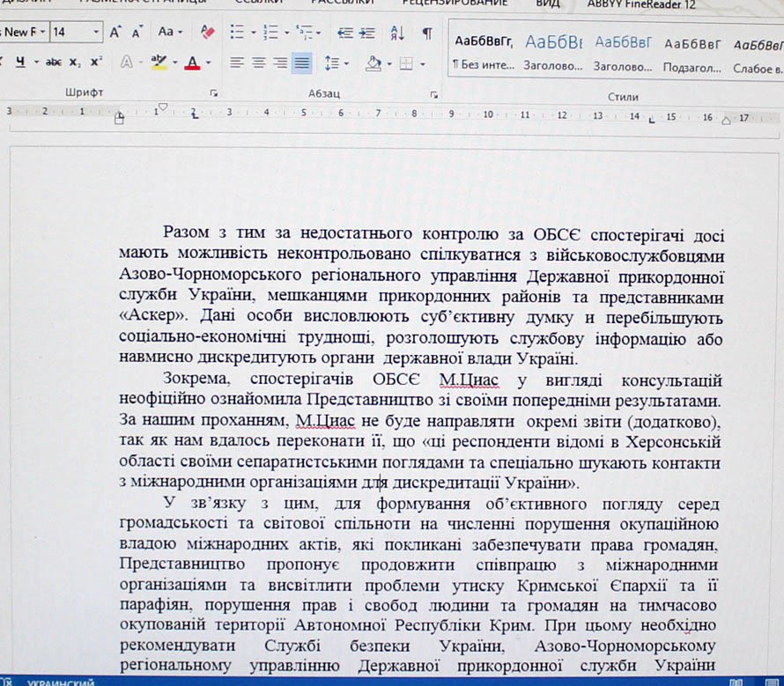Open the font color dropdown arrow
Screen dimensions: 784x686
pos(208,63)
